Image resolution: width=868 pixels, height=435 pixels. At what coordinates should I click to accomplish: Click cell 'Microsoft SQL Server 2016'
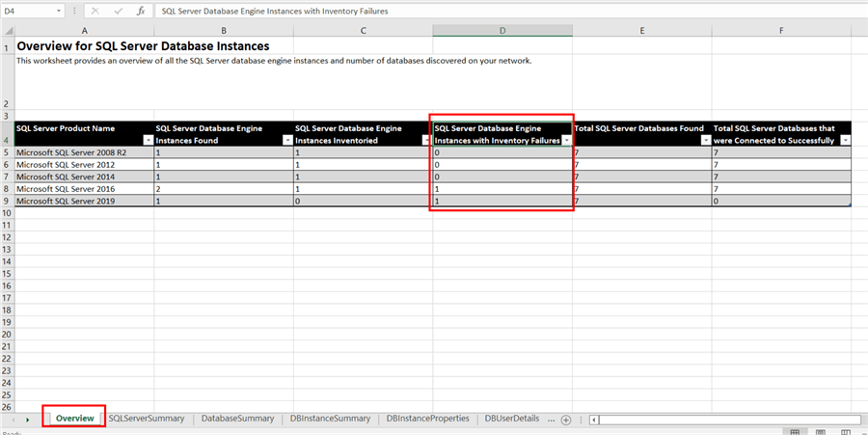pos(85,189)
